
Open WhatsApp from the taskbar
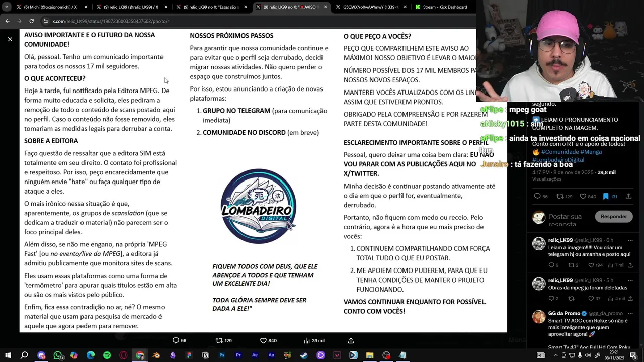58,355
